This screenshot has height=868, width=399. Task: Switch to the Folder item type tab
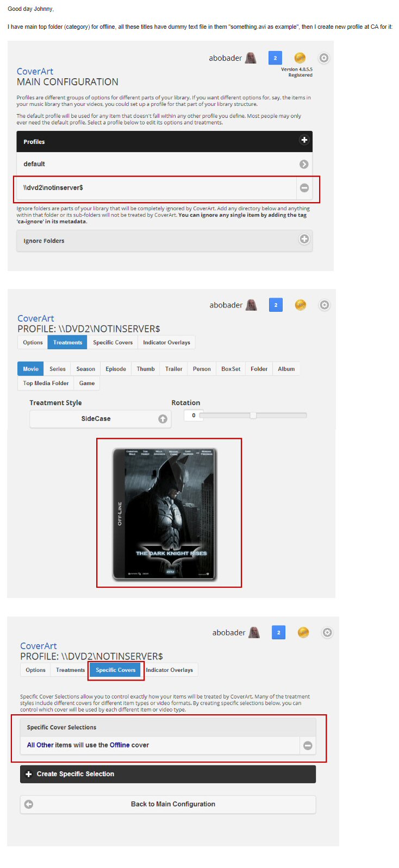259,369
